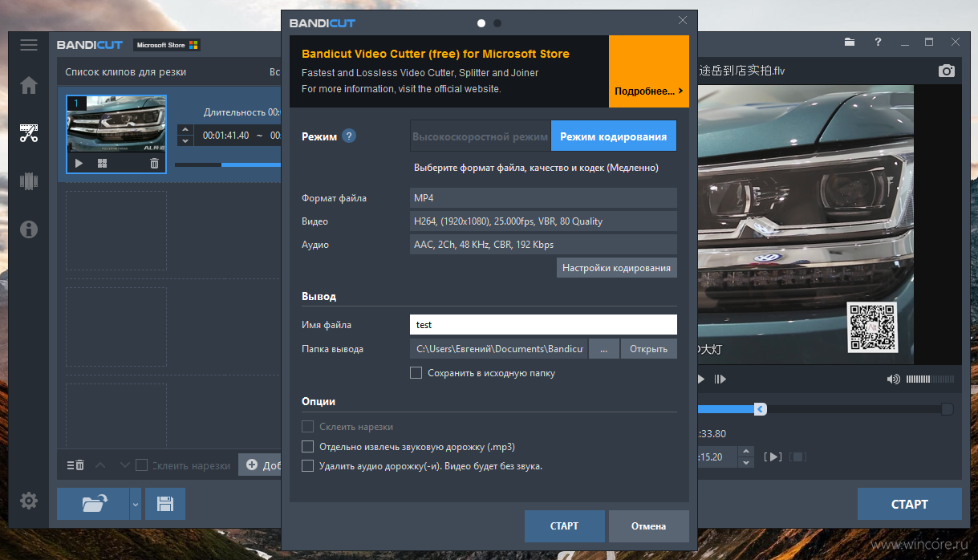Open Настройки кодирования button
Screen dimensions: 978x560
pyautogui.click(x=616, y=268)
